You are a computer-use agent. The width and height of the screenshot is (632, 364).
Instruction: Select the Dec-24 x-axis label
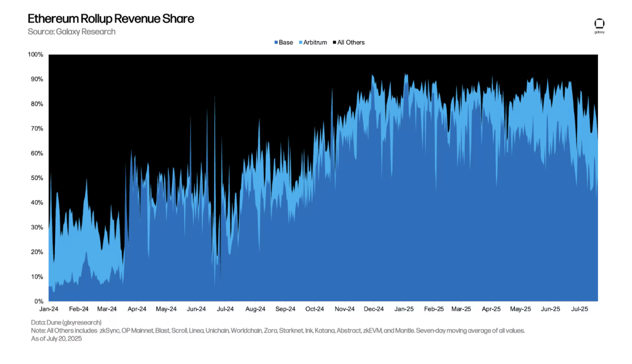374,309
